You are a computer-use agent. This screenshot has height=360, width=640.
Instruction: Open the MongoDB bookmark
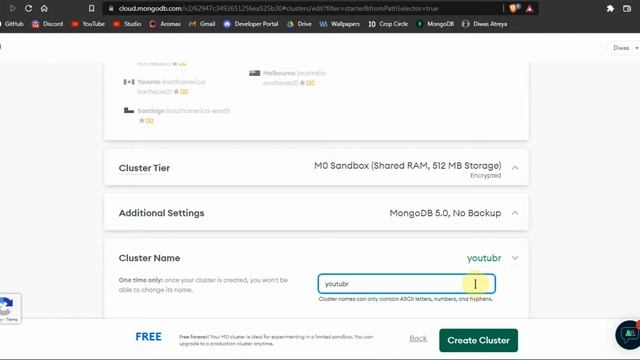pyautogui.click(x=435, y=24)
